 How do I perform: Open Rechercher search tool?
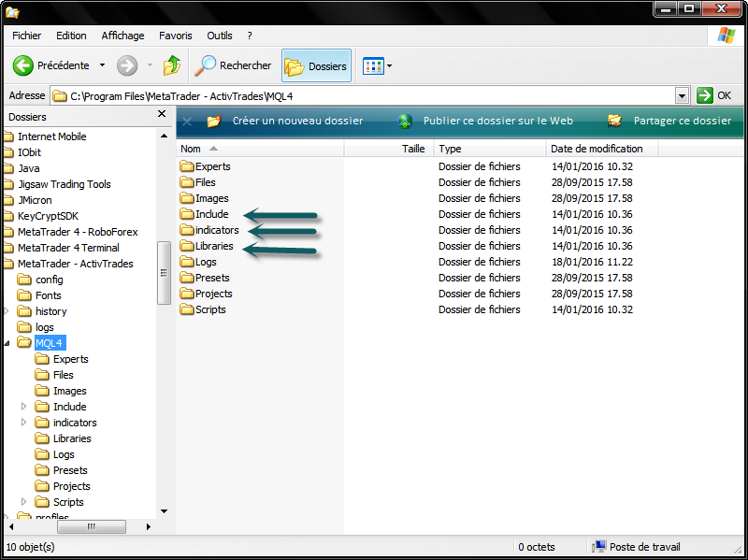click(233, 65)
